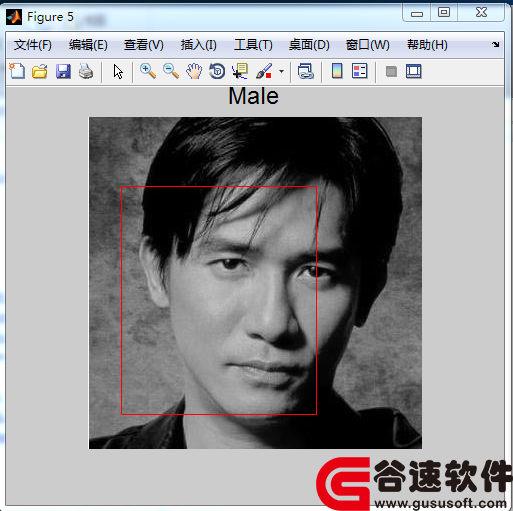
Task: Open the 文件(F) menu
Action: (33, 45)
